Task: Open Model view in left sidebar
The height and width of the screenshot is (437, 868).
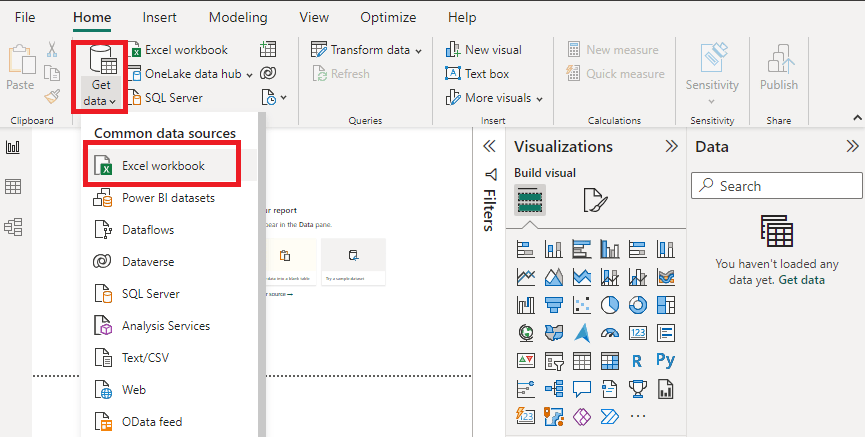Action: pyautogui.click(x=14, y=227)
